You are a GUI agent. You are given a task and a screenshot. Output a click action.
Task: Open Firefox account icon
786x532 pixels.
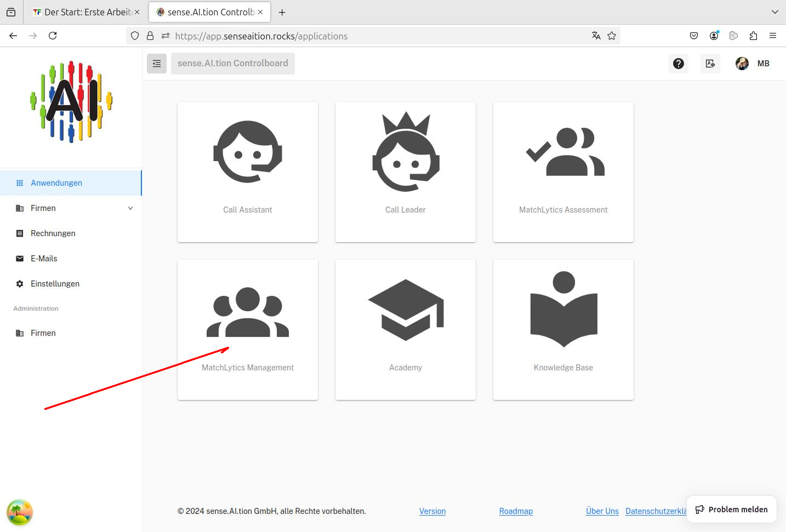(714, 36)
